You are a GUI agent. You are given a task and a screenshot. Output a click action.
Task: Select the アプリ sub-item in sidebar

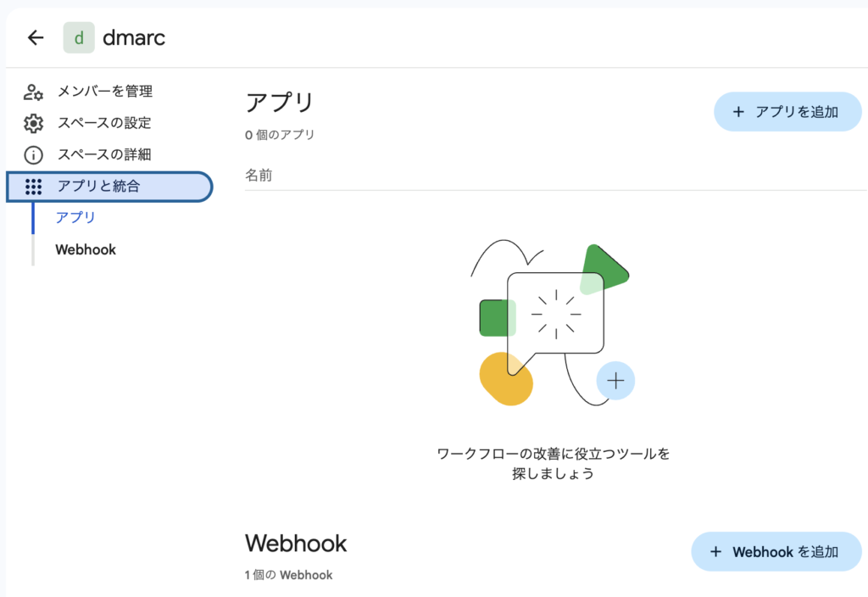(75, 218)
